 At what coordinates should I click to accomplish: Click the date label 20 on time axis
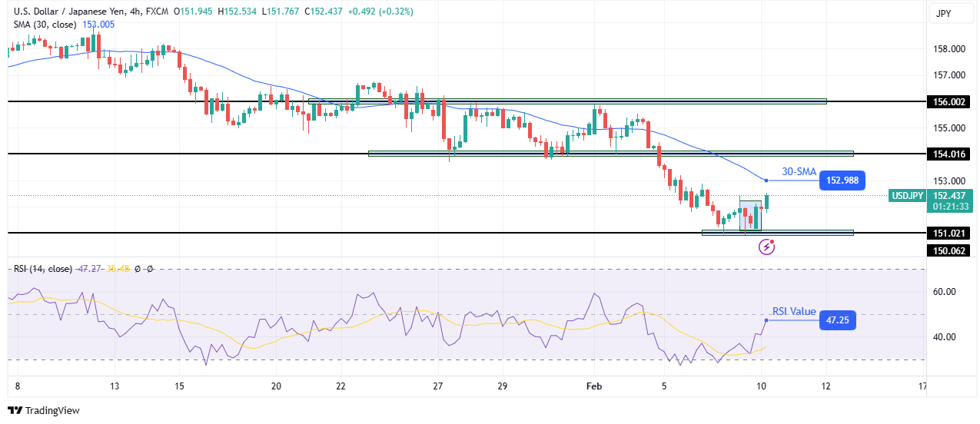(x=277, y=386)
